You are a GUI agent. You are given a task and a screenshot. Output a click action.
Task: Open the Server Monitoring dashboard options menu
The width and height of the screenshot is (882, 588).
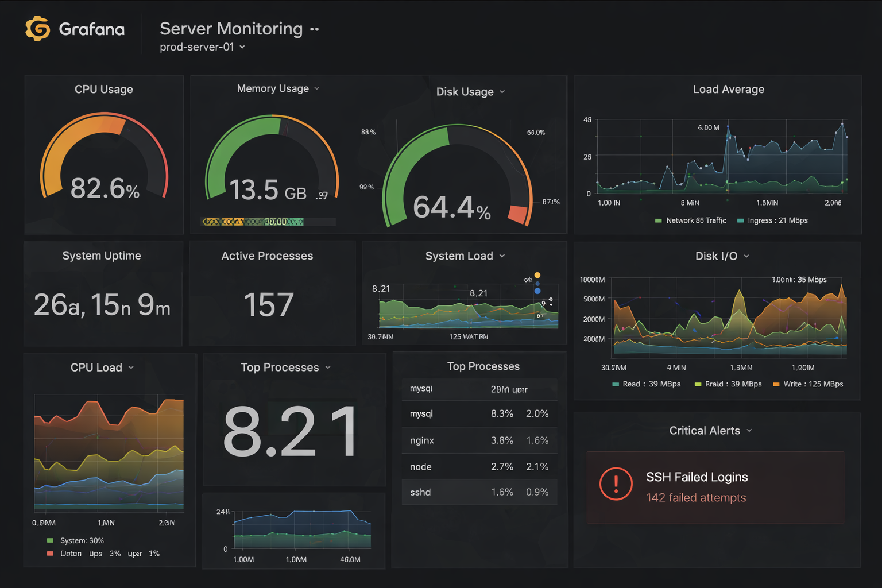[314, 29]
